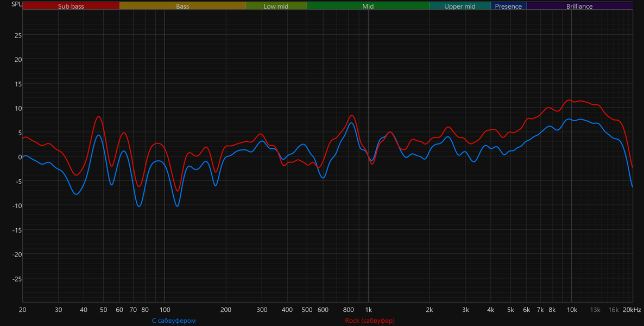The height and width of the screenshot is (326, 644).
Task: Click the 2k frequency axis label
Action: coord(430,310)
